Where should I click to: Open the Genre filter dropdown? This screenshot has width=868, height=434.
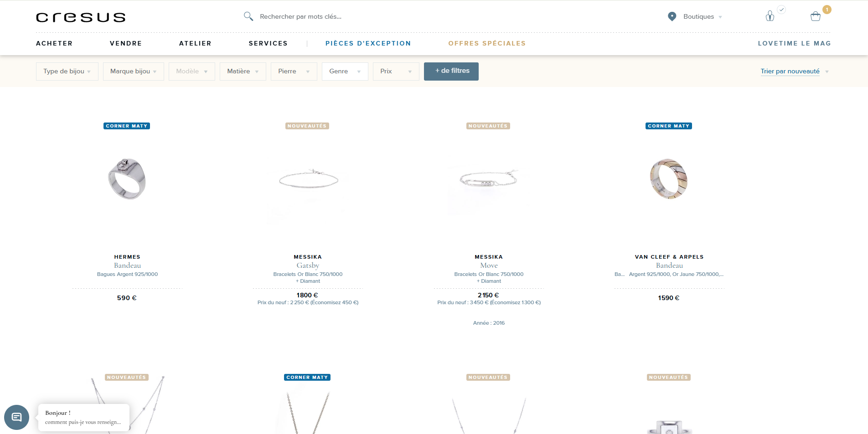(x=345, y=71)
